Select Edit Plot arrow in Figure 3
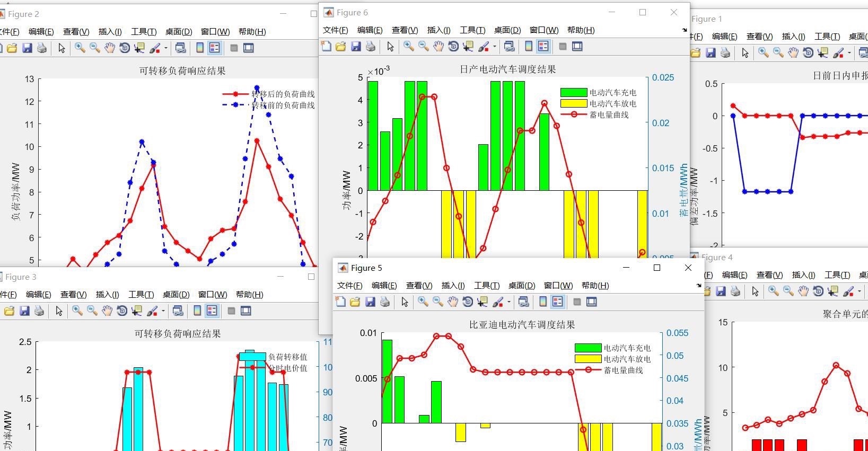Screen dimensions: 868x451 [59, 311]
